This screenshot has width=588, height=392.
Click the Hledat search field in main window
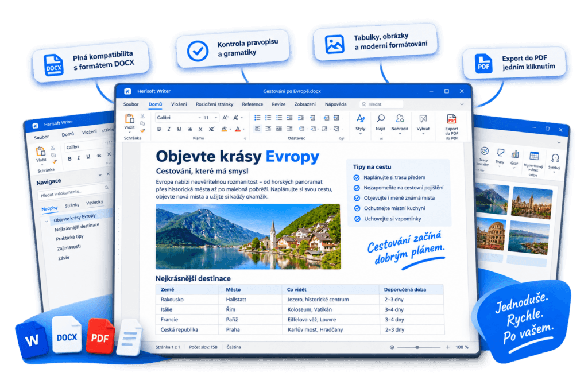[381, 104]
